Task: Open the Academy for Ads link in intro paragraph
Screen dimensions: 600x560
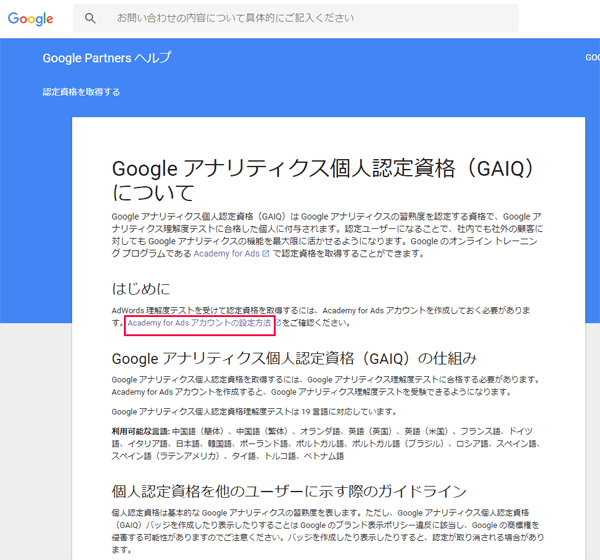Action: pos(227,253)
